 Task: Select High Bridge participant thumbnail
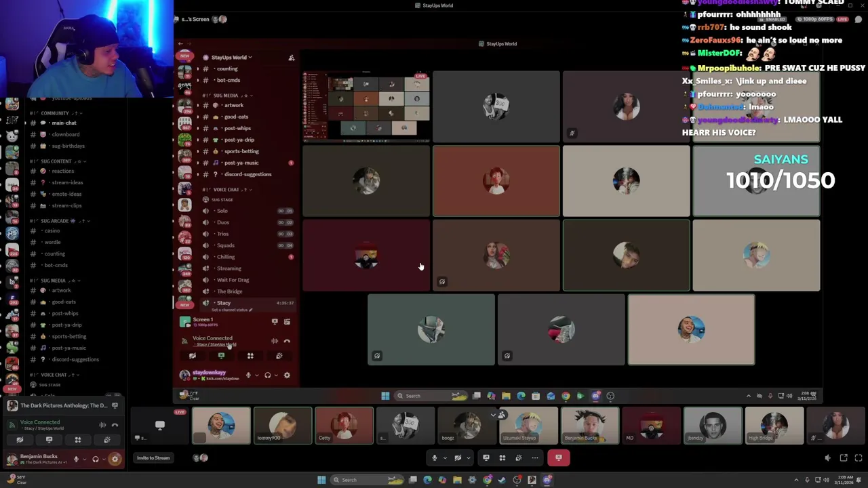[774, 426]
